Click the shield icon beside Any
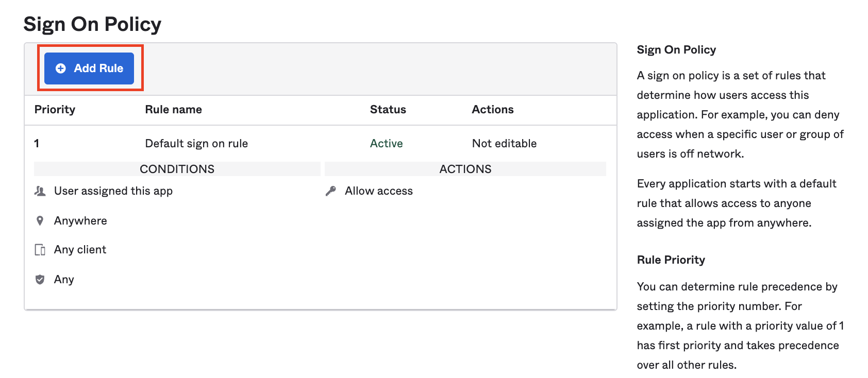 tap(40, 280)
